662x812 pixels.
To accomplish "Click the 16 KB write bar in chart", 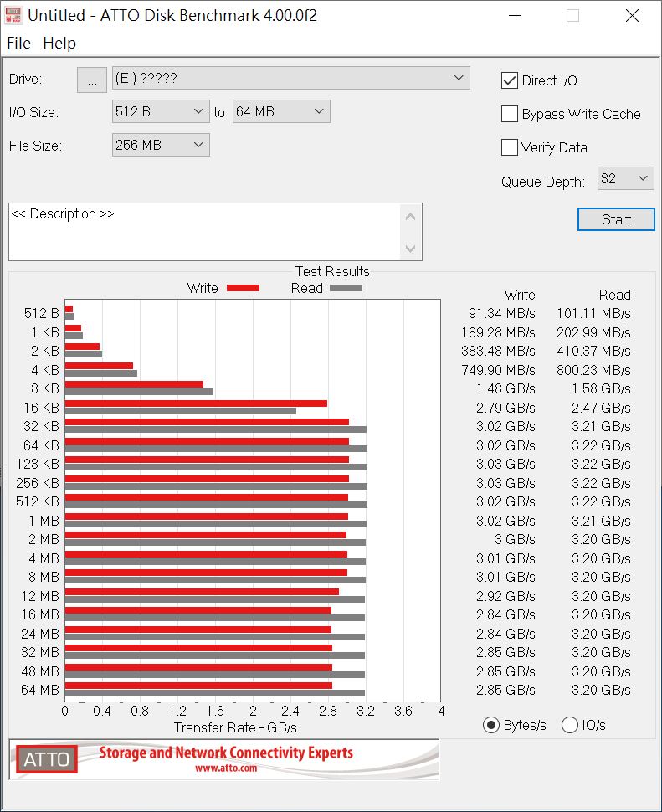I will [196, 403].
